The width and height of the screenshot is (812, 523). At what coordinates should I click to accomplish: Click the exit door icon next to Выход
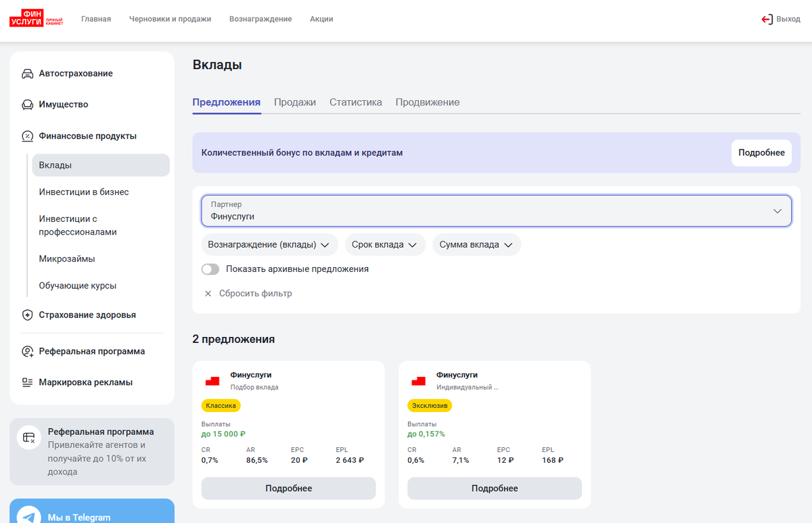pyautogui.click(x=767, y=20)
